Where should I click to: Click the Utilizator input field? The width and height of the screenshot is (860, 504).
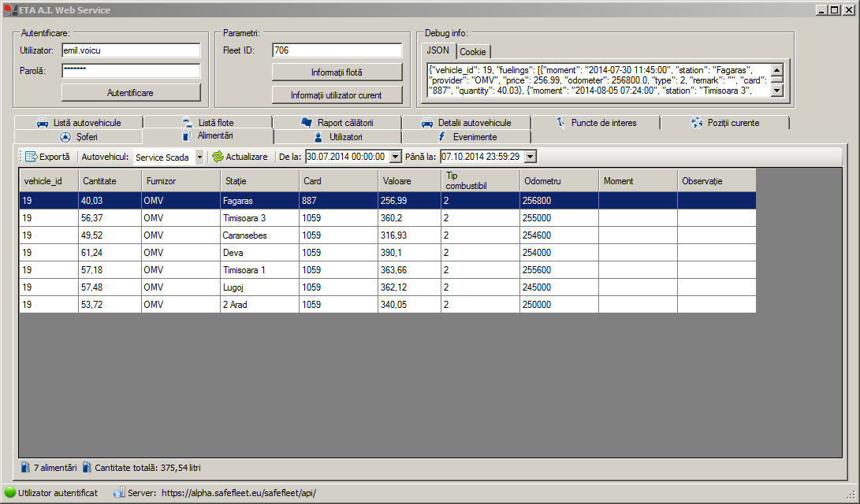tap(131, 50)
